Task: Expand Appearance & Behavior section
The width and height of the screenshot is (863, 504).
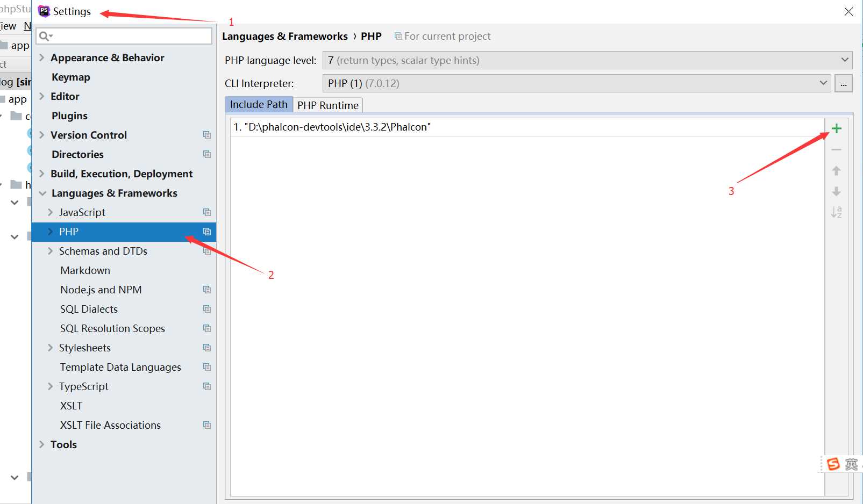Action: [42, 57]
